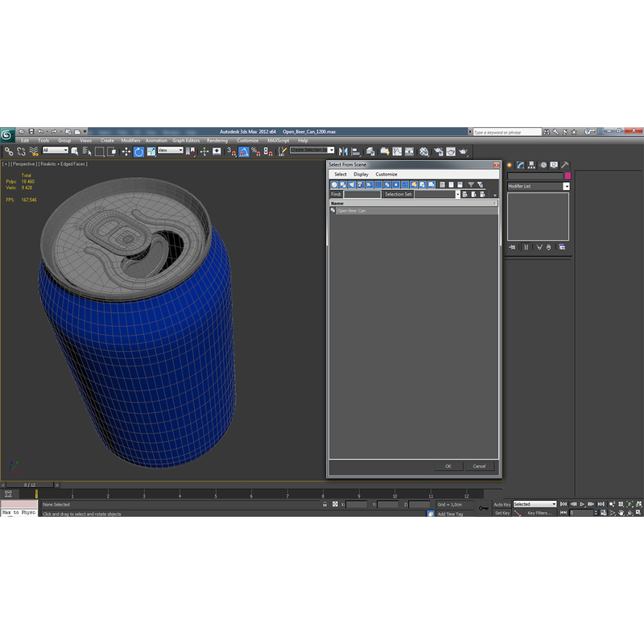Click the pink object color swatch in command panel
This screenshot has width=644, height=644.
[568, 175]
